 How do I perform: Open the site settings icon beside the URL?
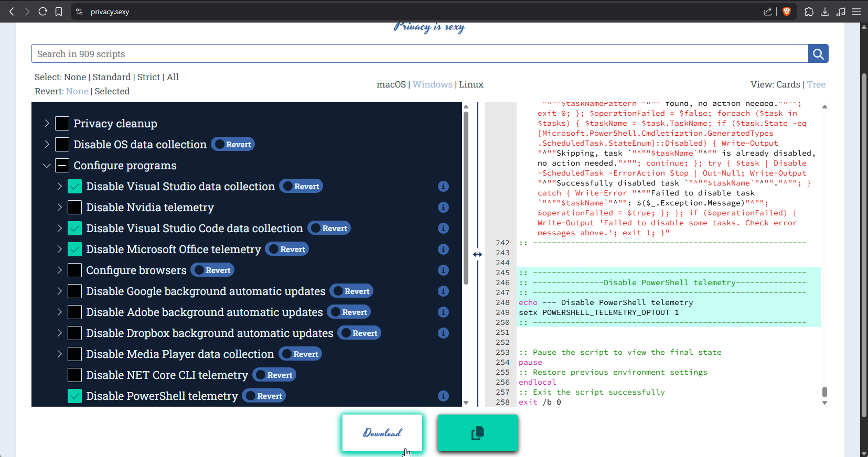pyautogui.click(x=79, y=12)
